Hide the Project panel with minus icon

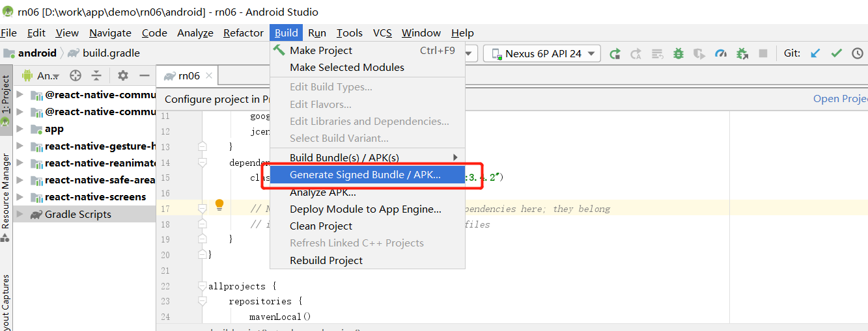[x=145, y=76]
